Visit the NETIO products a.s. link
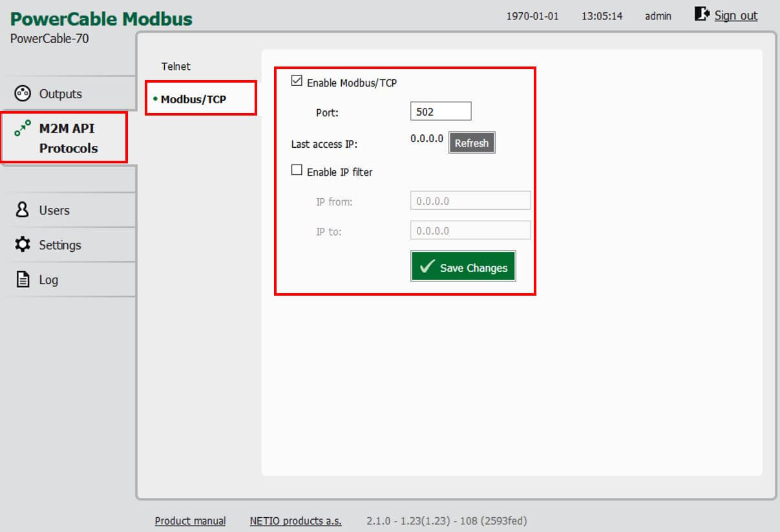 295,521
